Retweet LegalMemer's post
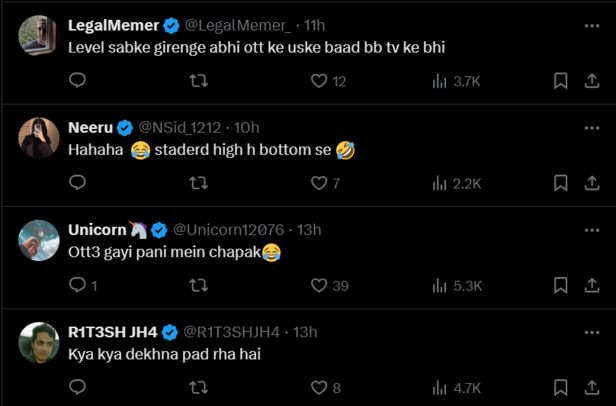This screenshot has width=616, height=406. coord(198,81)
